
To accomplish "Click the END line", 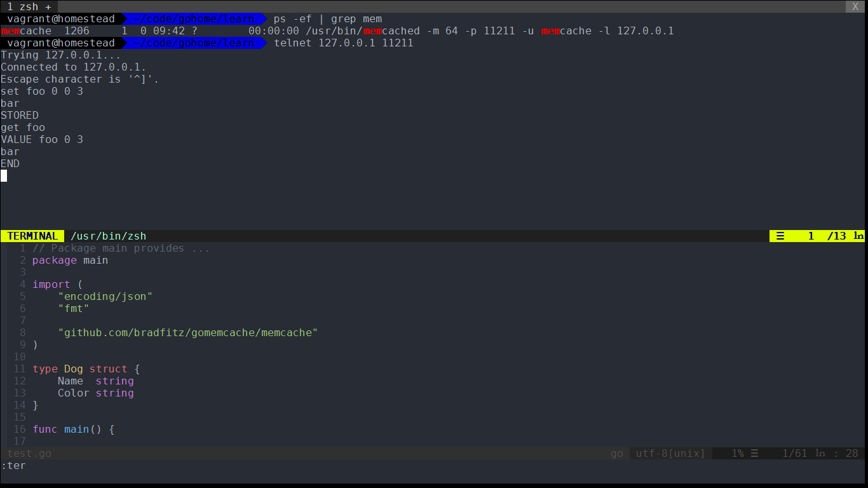I will pos(10,164).
